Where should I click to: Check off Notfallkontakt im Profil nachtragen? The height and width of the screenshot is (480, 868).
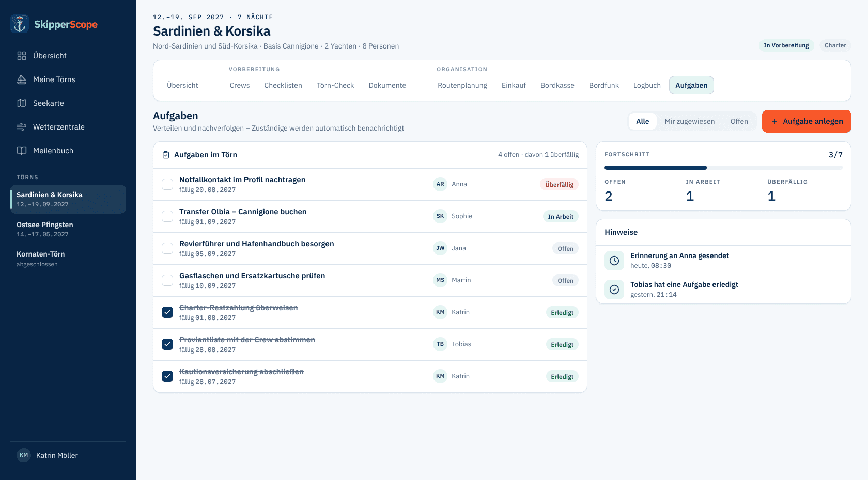pos(167,184)
